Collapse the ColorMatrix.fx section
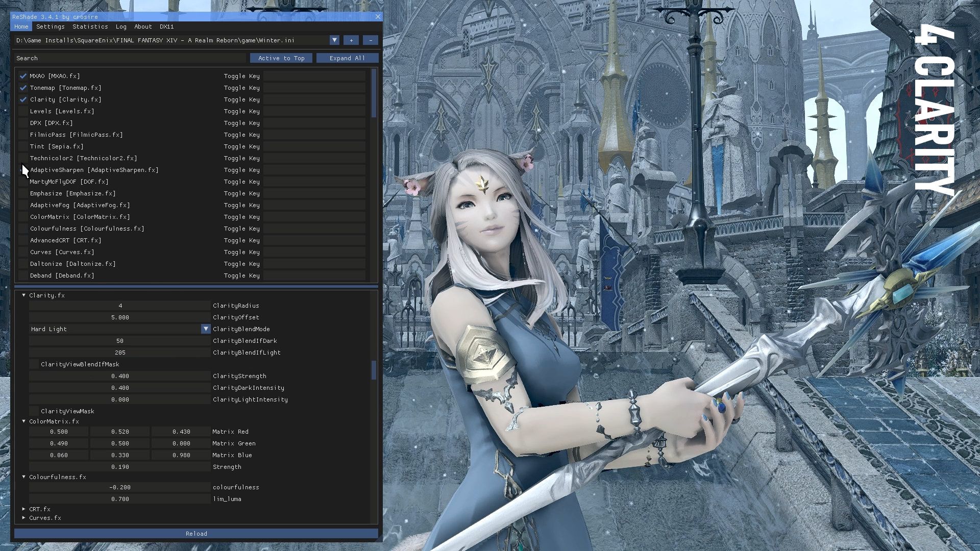 point(23,421)
